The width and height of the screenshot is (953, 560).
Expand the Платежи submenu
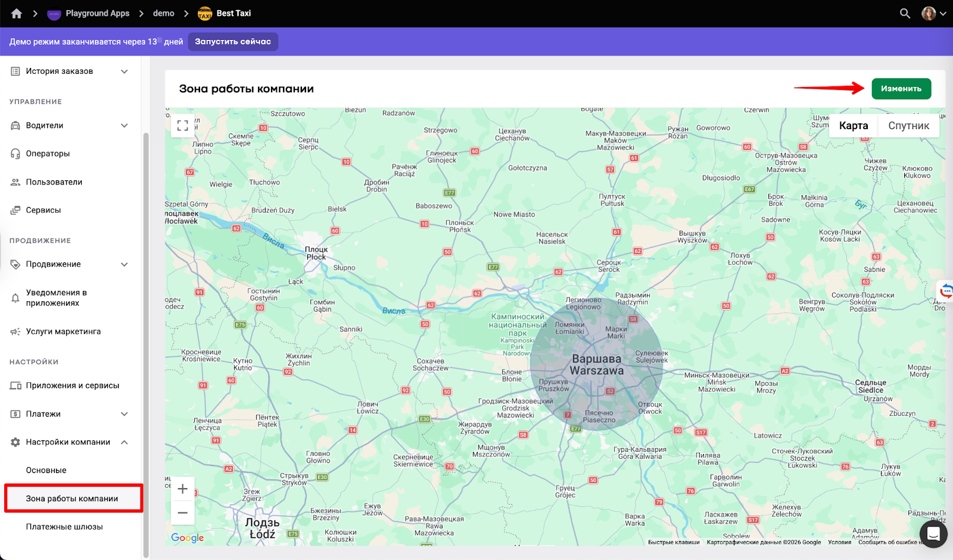(124, 414)
